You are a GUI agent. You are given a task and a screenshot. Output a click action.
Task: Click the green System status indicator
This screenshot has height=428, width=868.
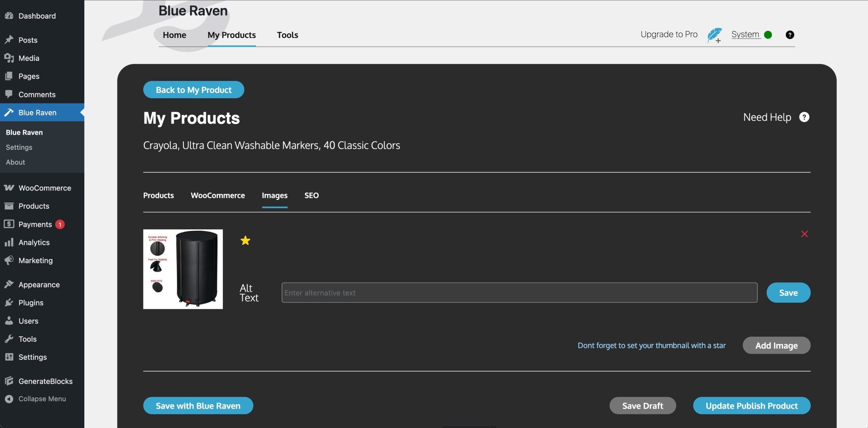(768, 35)
